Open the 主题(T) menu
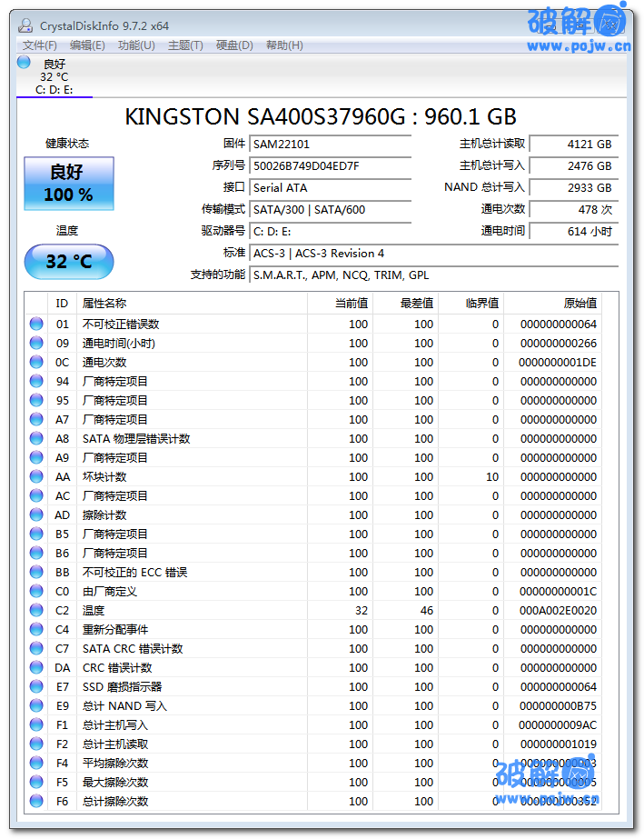This screenshot has height=839, width=644. [x=185, y=45]
